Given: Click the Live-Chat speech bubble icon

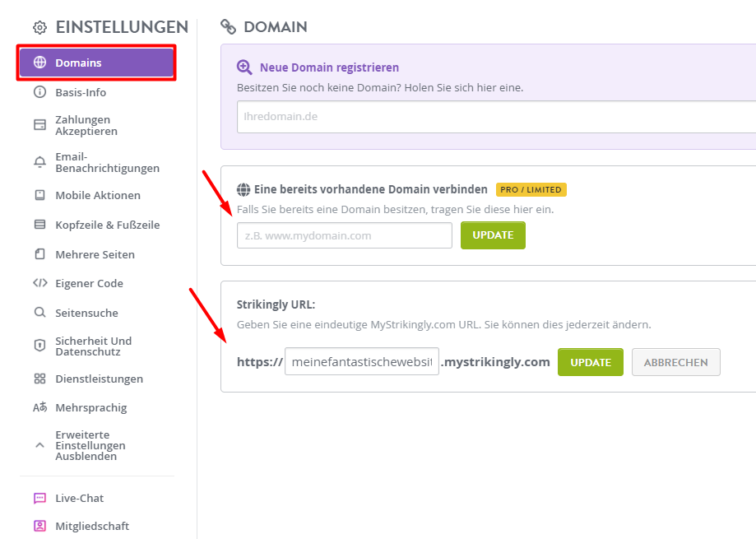Looking at the screenshot, I should point(40,498).
